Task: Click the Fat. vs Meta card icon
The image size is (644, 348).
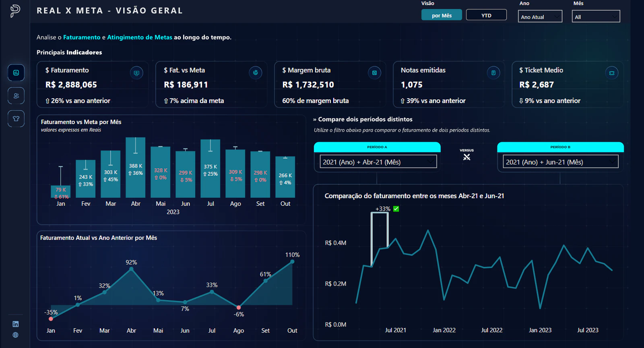Action: tap(256, 73)
